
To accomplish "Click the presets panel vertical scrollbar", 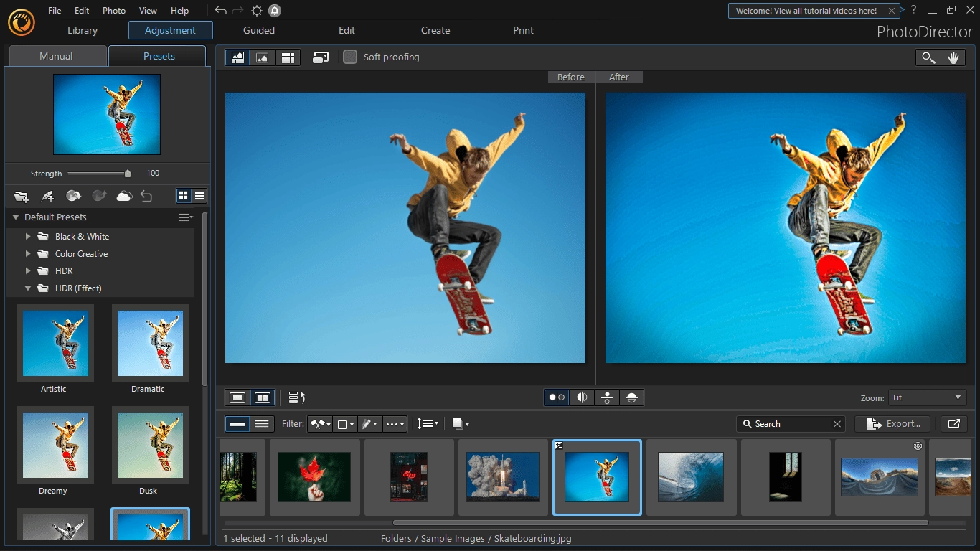I will tap(205, 298).
